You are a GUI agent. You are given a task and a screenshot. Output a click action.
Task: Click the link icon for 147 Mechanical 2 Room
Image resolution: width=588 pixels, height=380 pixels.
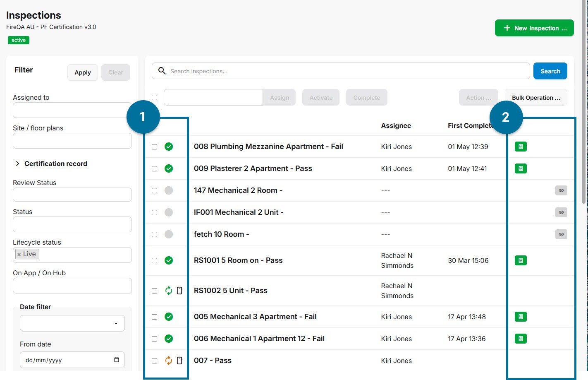click(561, 190)
